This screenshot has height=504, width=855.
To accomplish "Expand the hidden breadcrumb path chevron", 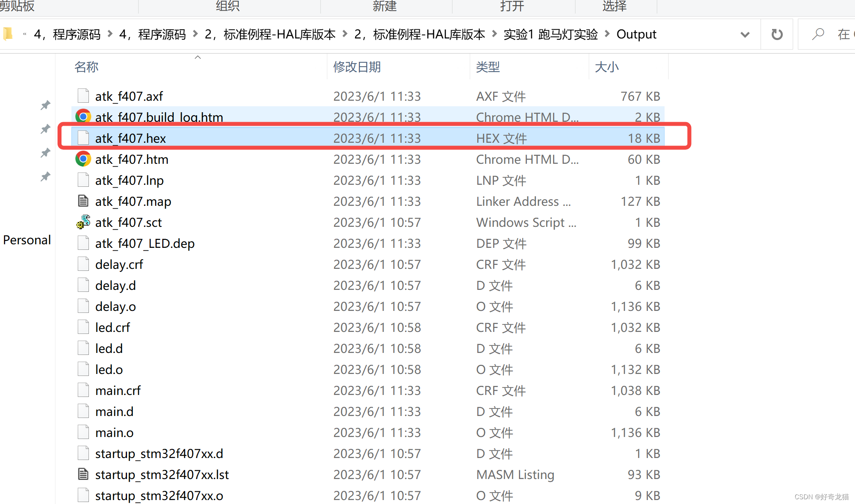I will 25,34.
